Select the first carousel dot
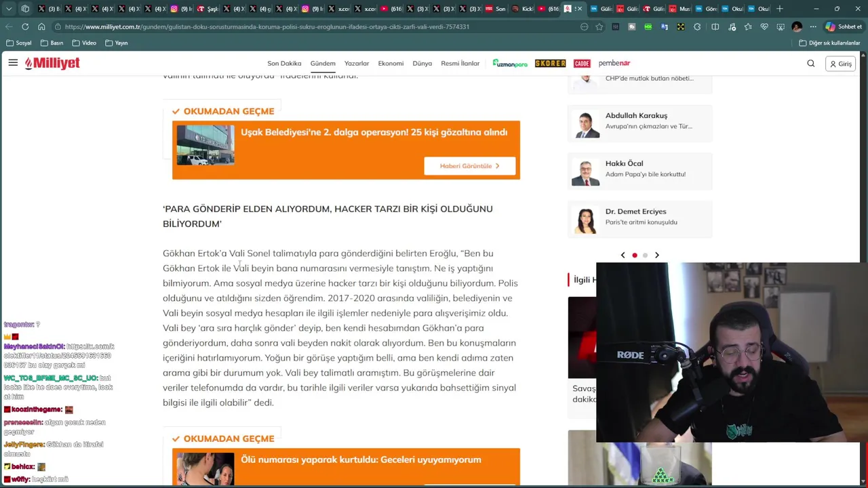This screenshot has height=488, width=868. [635, 256]
